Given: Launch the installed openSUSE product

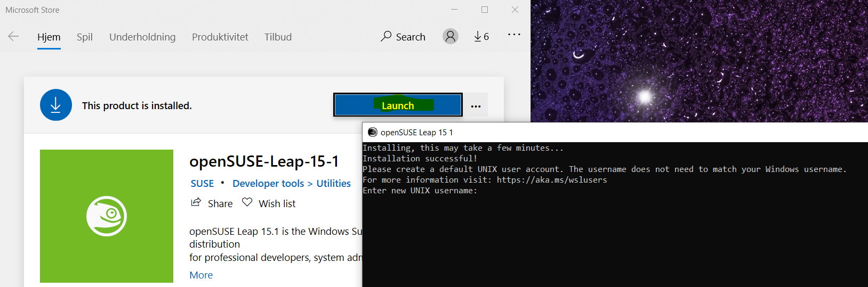Looking at the screenshot, I should click(398, 105).
